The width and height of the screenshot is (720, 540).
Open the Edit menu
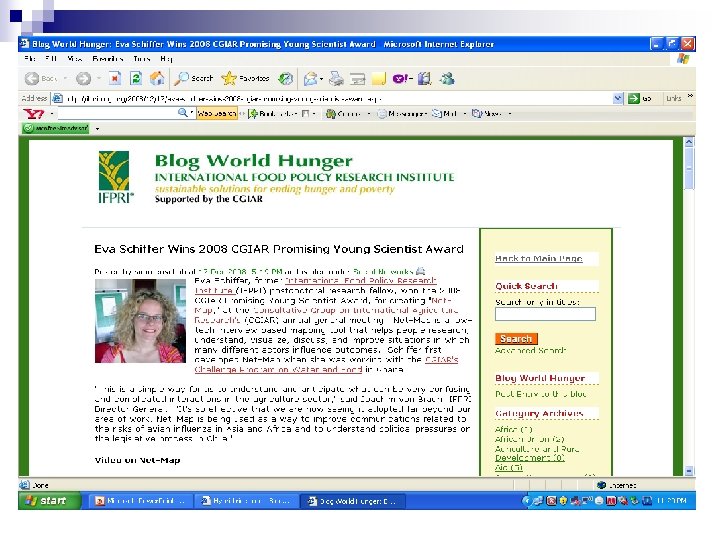[51, 59]
